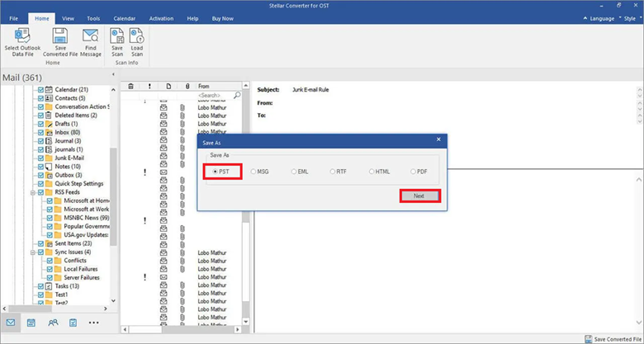The height and width of the screenshot is (344, 644).
Task: Switch to View ribbon tab
Action: (69, 18)
